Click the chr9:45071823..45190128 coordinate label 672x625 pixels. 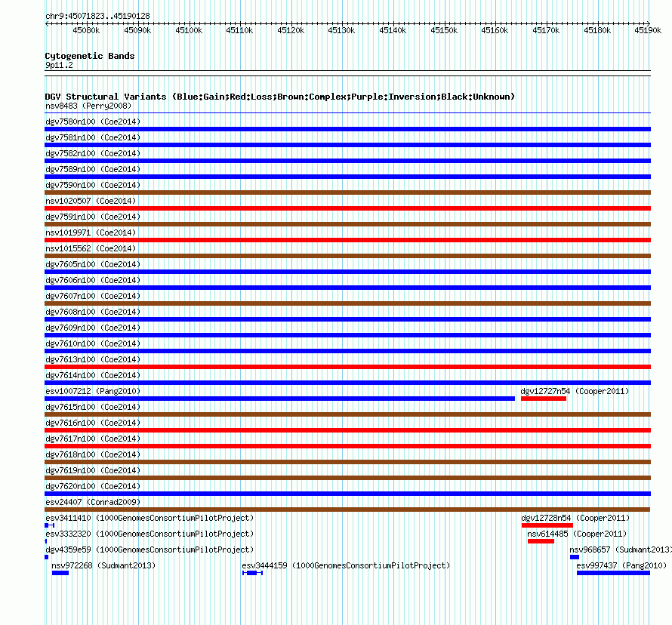tap(97, 16)
